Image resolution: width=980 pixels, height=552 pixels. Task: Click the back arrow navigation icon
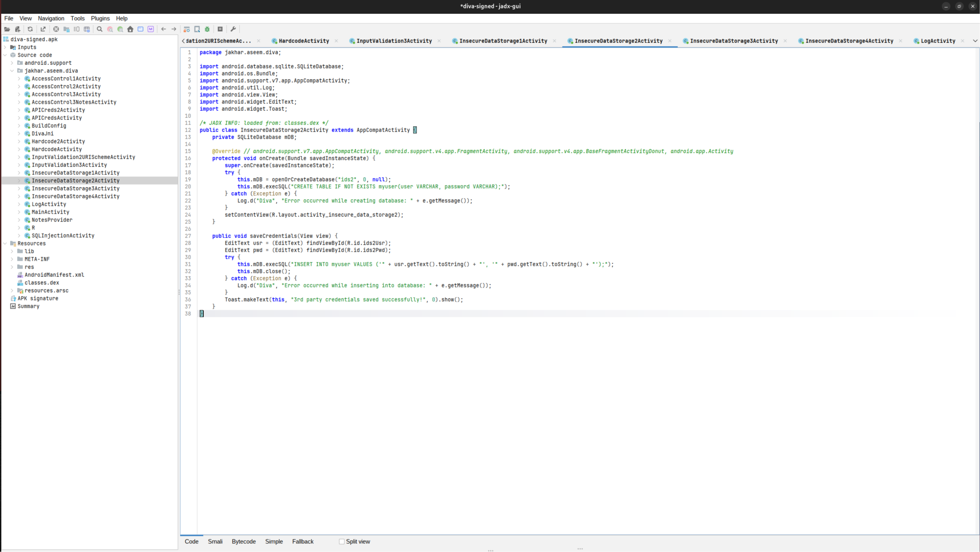[x=164, y=29]
